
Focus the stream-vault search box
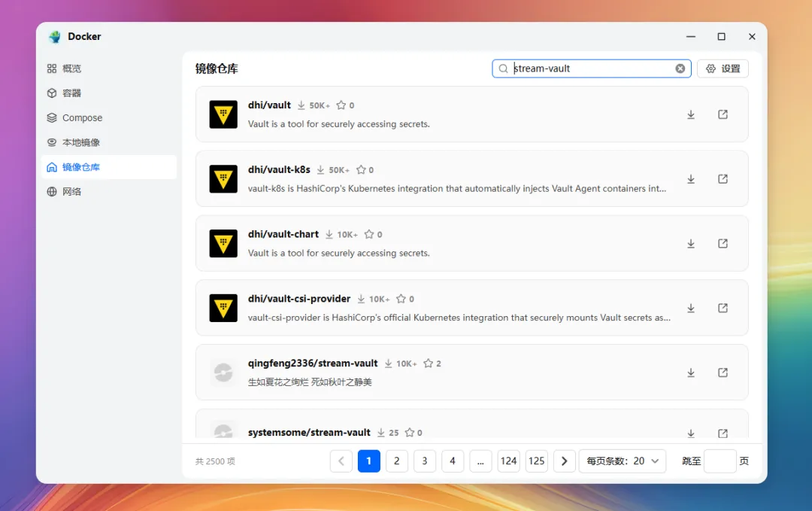592,68
